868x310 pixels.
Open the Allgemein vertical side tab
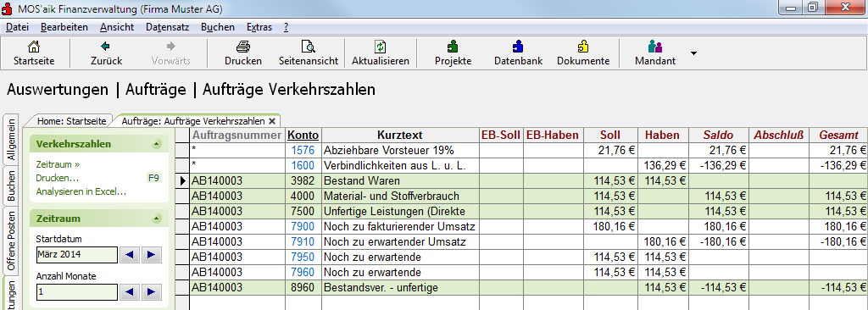(x=11, y=140)
